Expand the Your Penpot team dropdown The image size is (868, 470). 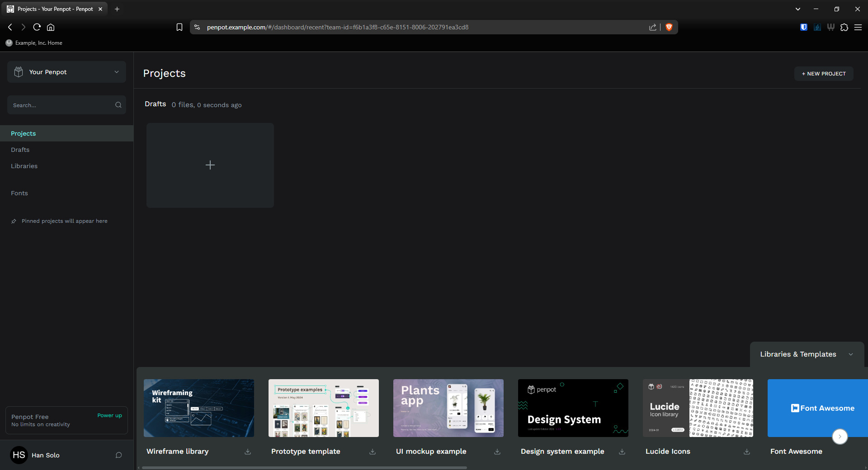pos(116,72)
